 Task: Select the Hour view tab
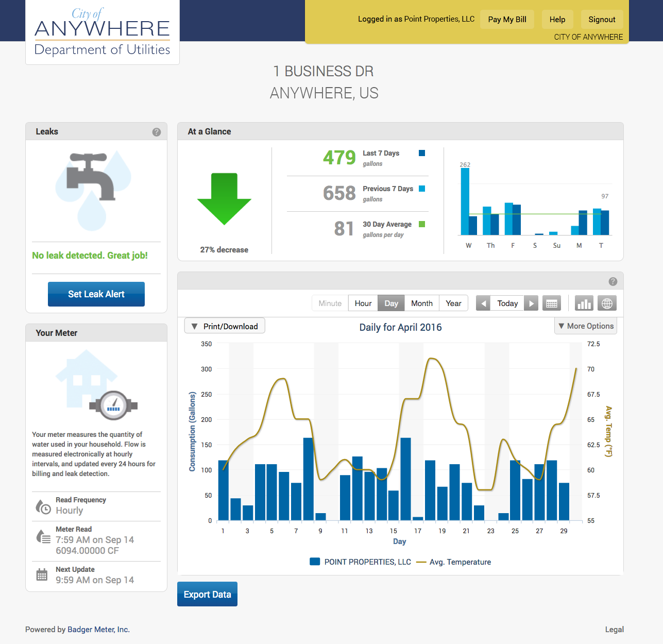point(363,303)
